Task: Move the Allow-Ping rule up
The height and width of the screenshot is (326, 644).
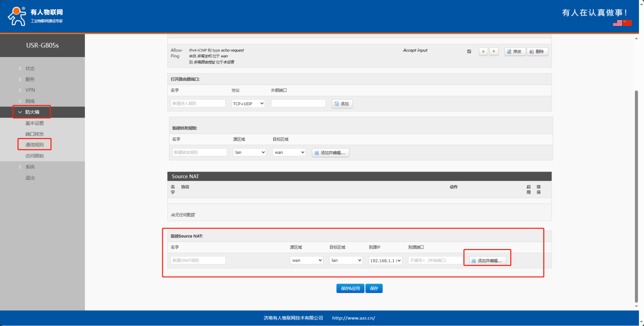Action: (483, 51)
